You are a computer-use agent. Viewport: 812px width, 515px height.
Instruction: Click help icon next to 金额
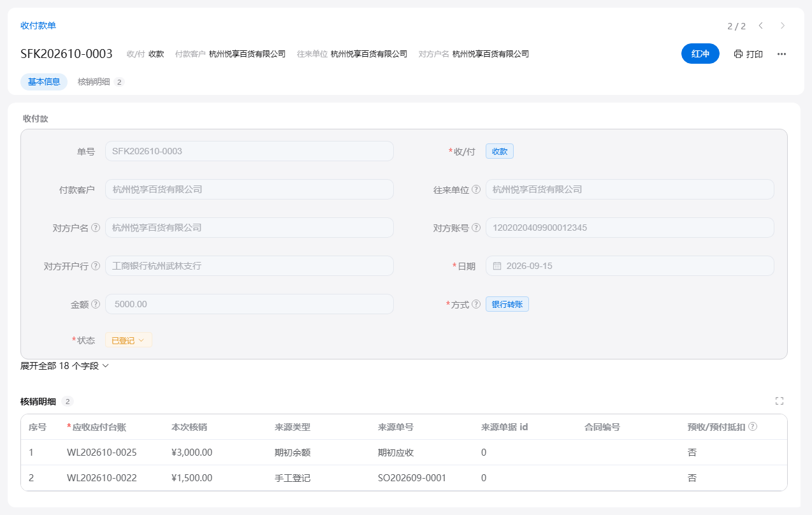coord(96,304)
